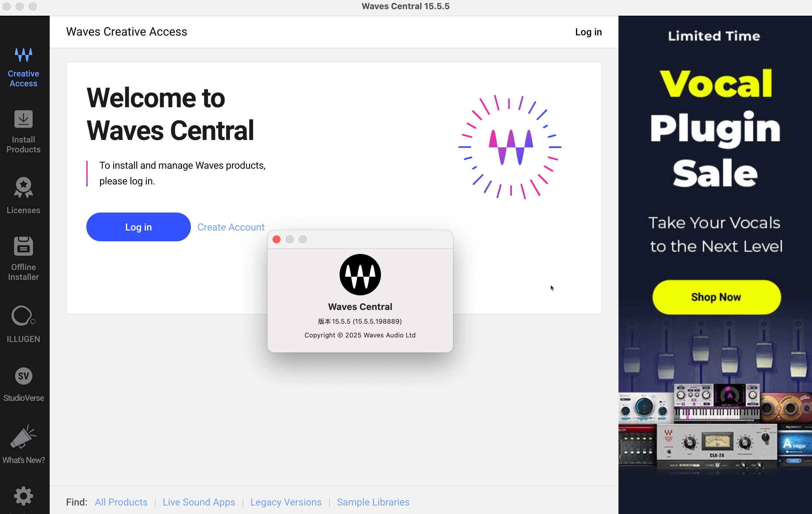Open the Sample Libraries link

pos(373,502)
